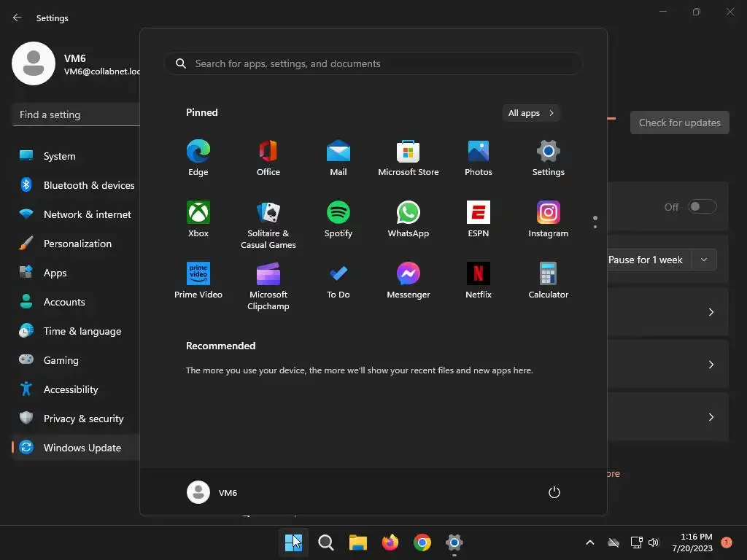
Task: Launch the Xbox app
Action: click(198, 219)
